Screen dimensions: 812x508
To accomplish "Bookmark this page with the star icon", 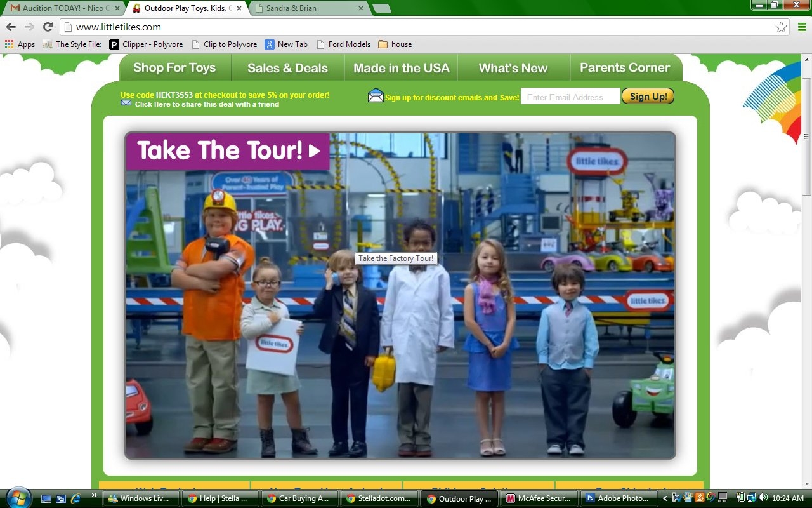I will pos(781,27).
